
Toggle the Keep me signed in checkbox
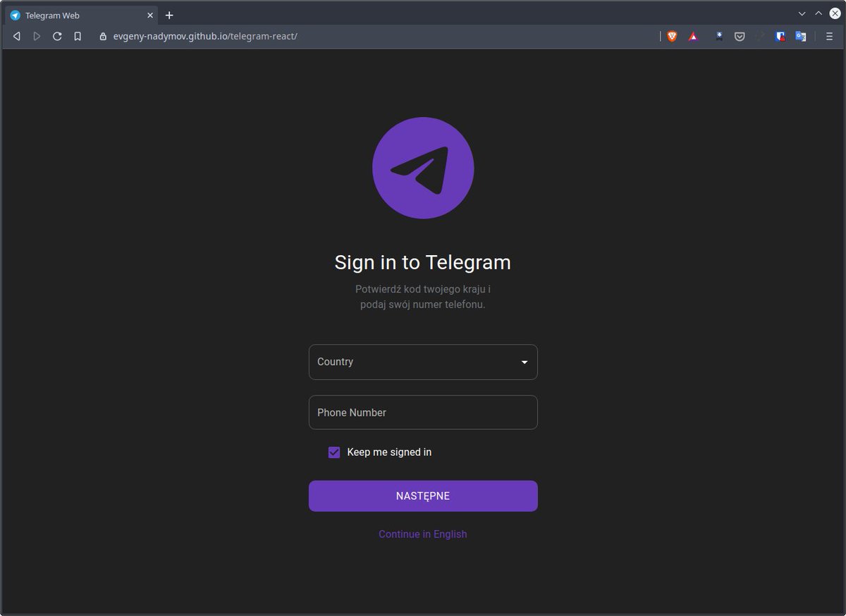334,452
